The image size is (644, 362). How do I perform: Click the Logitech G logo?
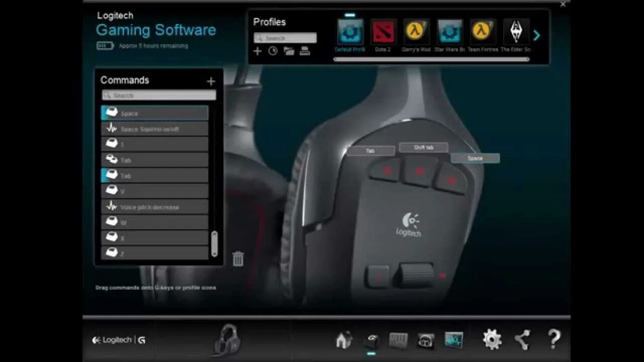coord(119,340)
